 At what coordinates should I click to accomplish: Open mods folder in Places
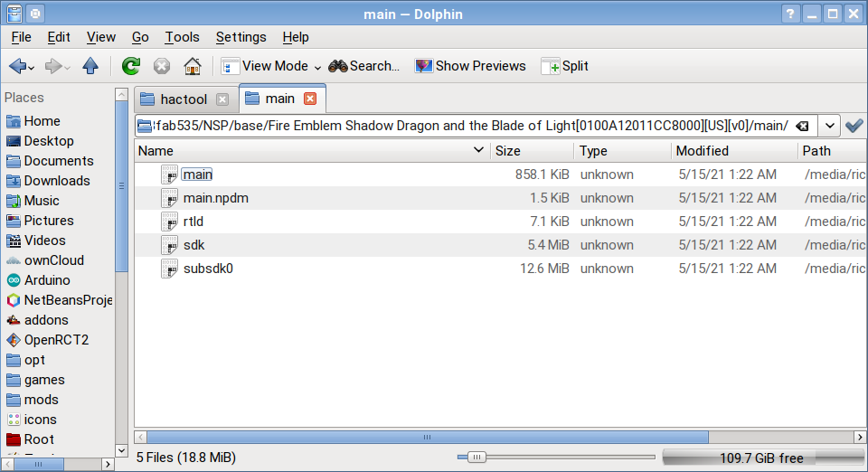pyautogui.click(x=33, y=400)
